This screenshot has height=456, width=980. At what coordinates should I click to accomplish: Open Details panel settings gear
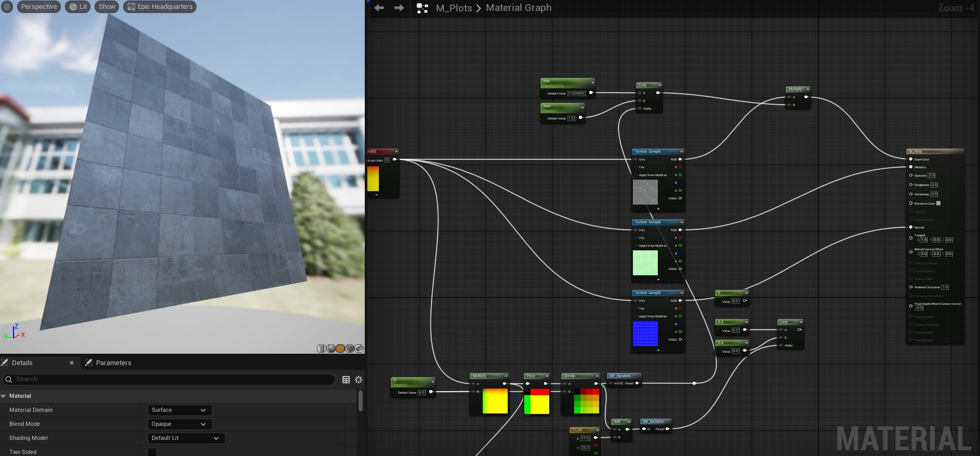[x=359, y=380]
